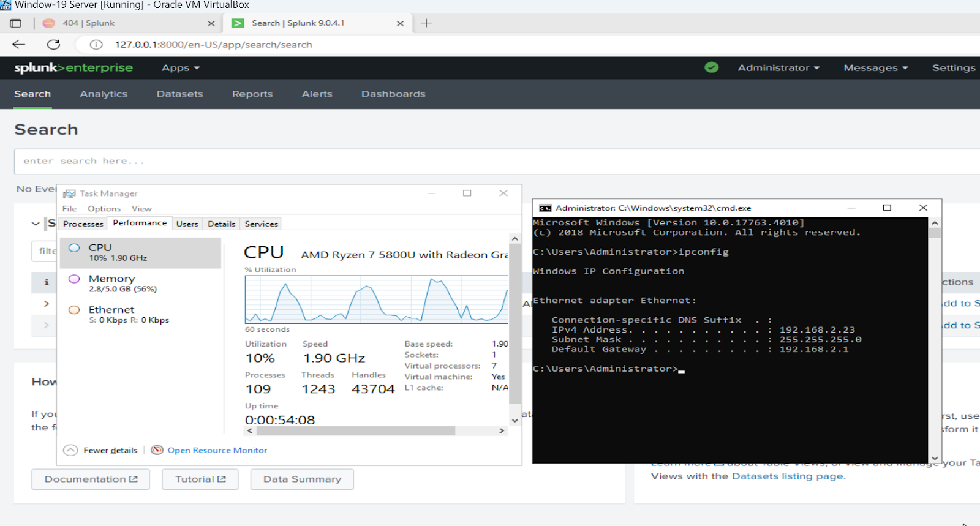Click the Data Summary button

(302, 479)
